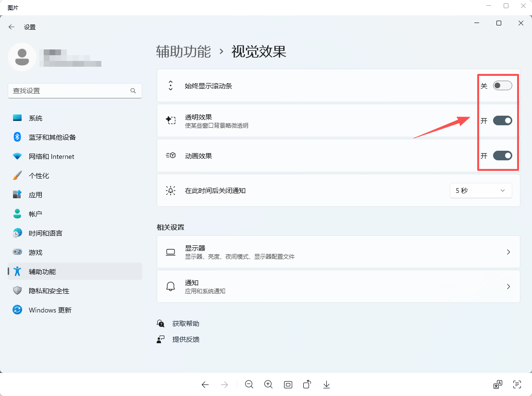Viewport: 532px width, 396px height.
Task: Go to next image in photo viewer
Action: [x=224, y=384]
